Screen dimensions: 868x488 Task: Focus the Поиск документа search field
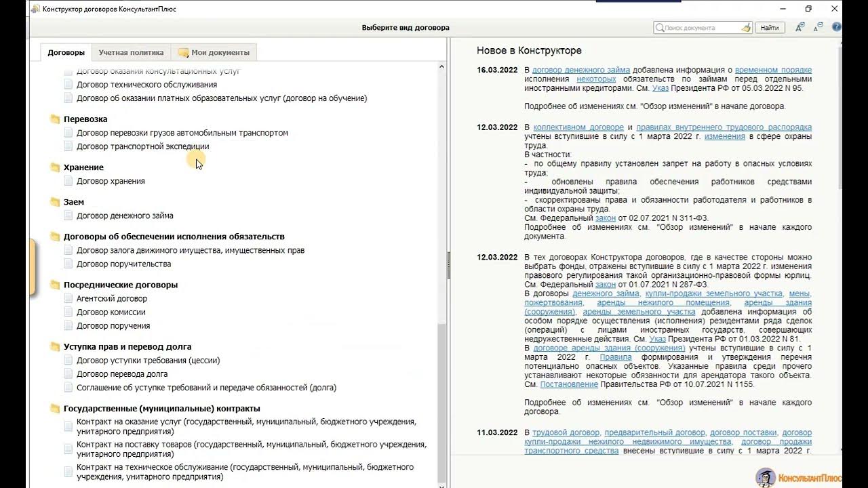[x=702, y=28]
